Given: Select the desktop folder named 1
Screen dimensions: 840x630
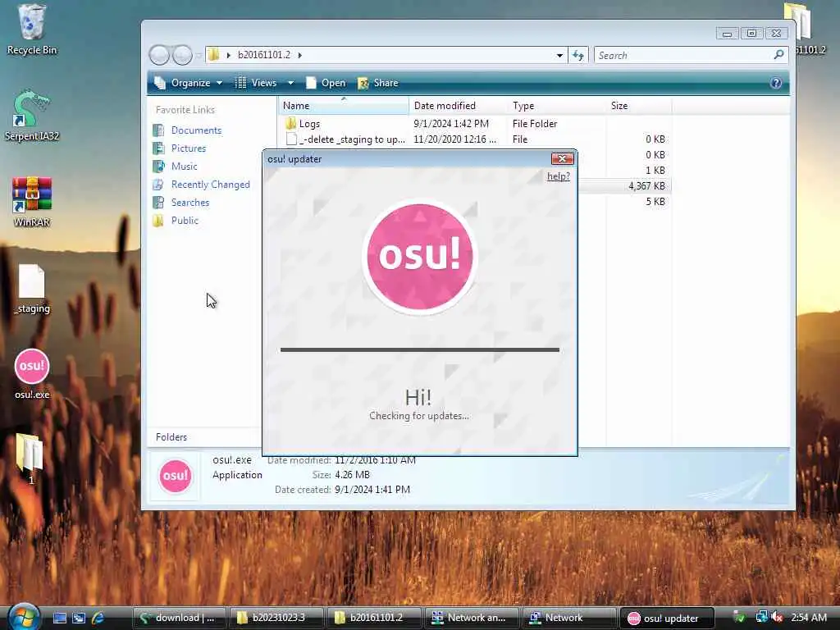Looking at the screenshot, I should [30, 459].
